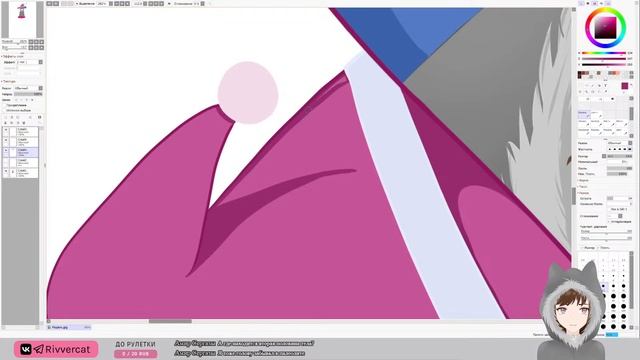Toggle visibility of the second layer
Screen dimensions: 640x360
[x=6, y=140]
